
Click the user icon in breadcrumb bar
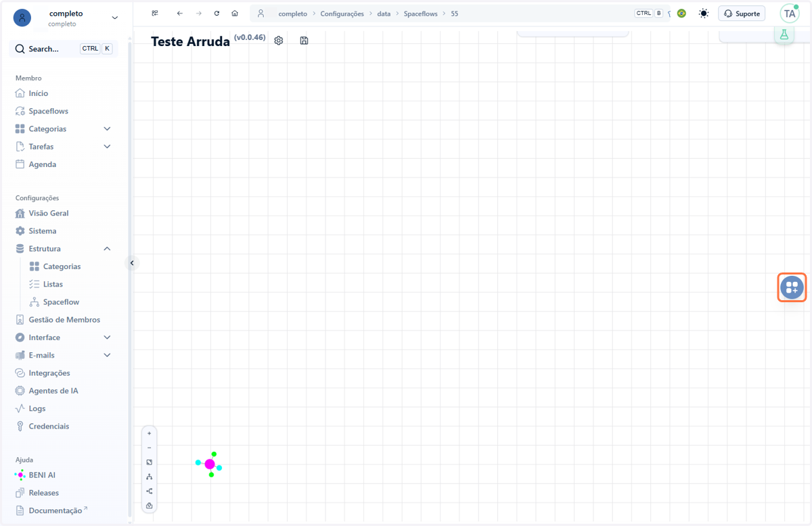(261, 14)
